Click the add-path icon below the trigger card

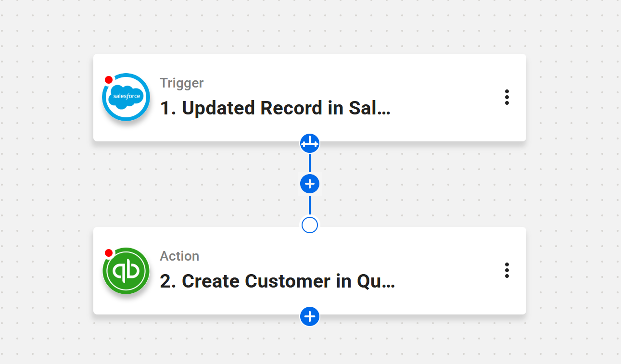point(310,143)
